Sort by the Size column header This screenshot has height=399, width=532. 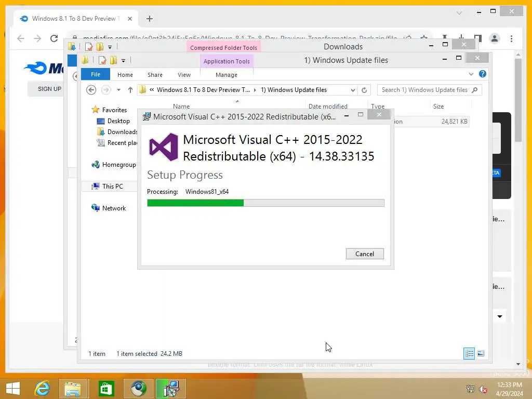coord(438,106)
